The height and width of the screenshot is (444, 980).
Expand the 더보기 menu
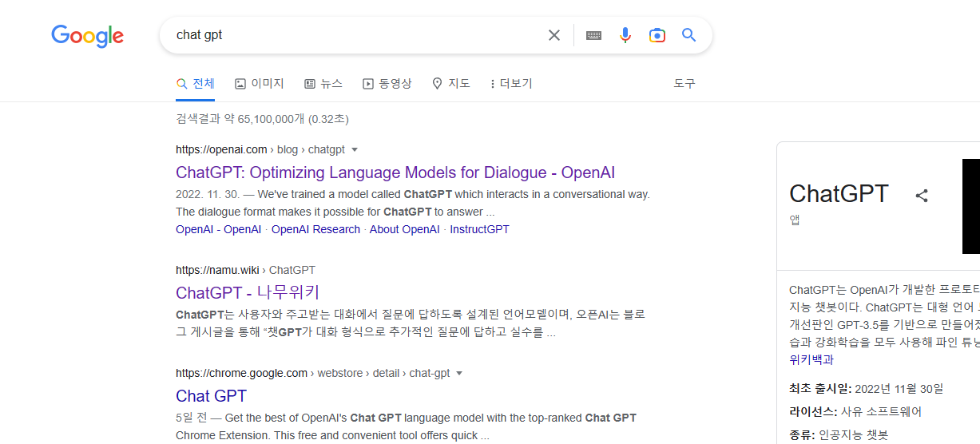click(511, 83)
